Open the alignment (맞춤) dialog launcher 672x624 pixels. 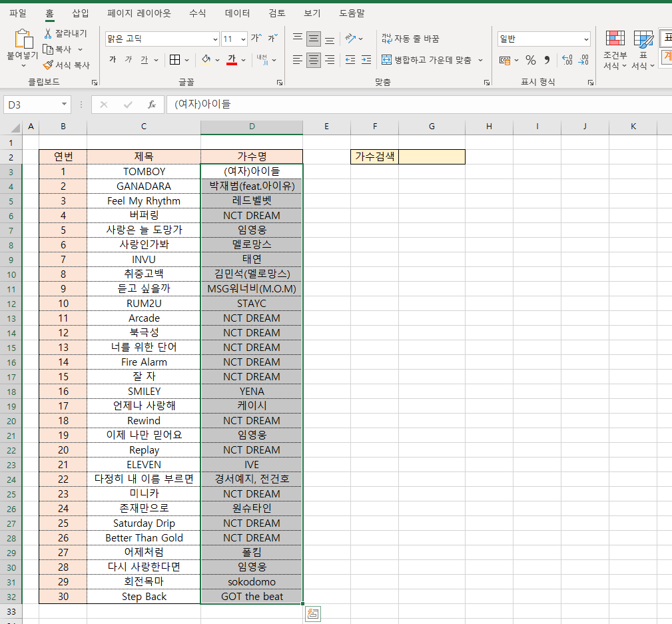[x=487, y=83]
